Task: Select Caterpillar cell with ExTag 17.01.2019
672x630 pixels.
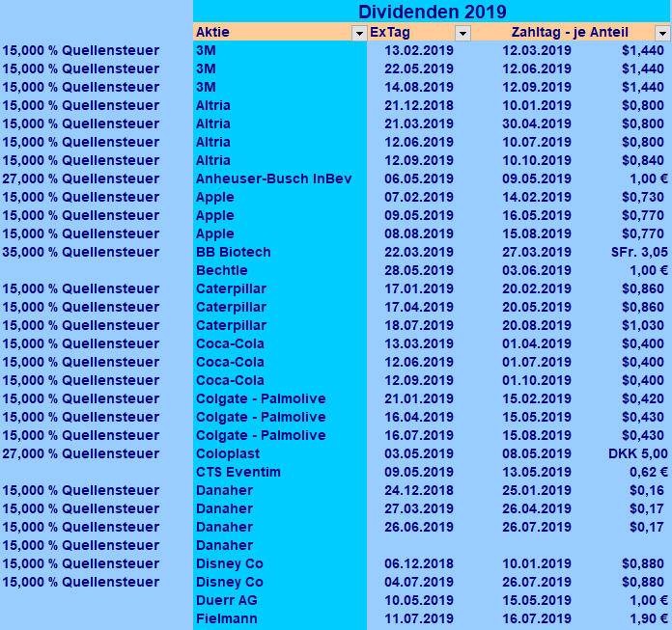Action: pos(280,289)
